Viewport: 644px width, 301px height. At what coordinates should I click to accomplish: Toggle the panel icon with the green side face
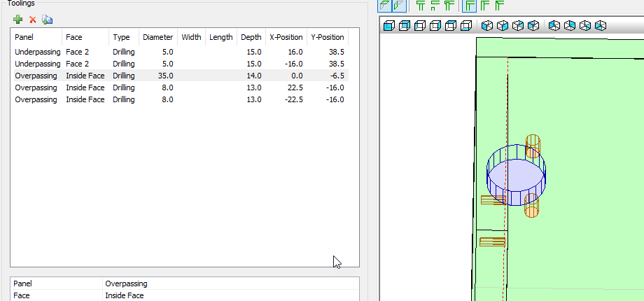[399, 6]
